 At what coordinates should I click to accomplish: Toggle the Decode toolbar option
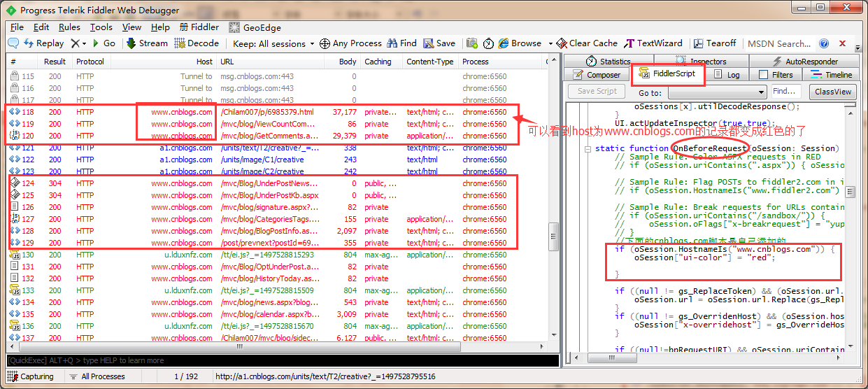click(x=197, y=43)
